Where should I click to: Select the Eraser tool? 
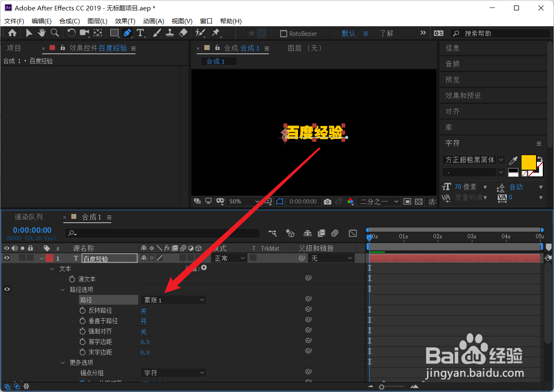click(183, 33)
